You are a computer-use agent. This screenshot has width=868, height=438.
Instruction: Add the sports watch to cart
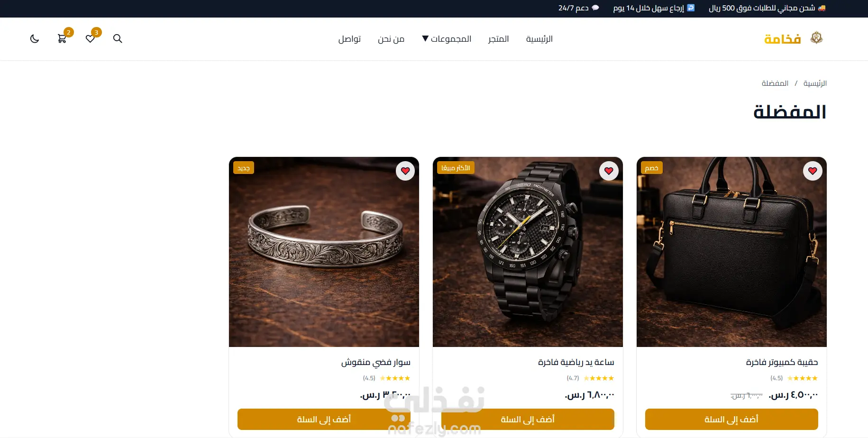pos(528,419)
